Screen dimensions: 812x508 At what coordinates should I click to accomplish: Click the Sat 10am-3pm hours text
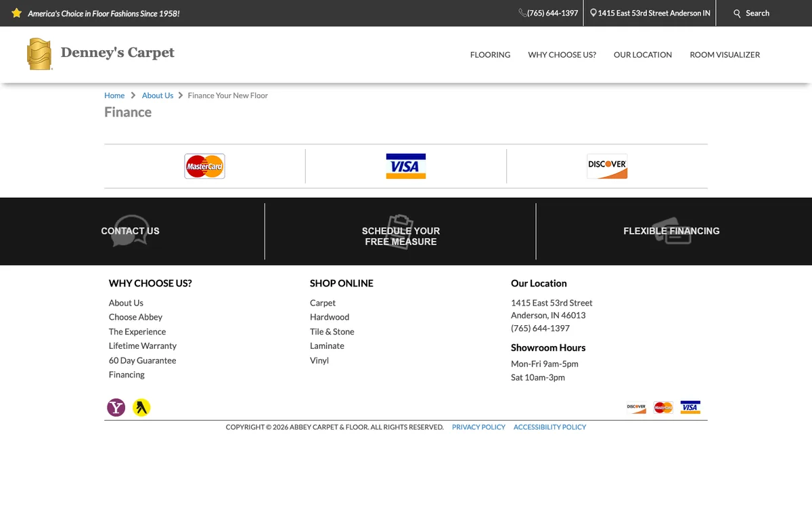click(x=538, y=377)
